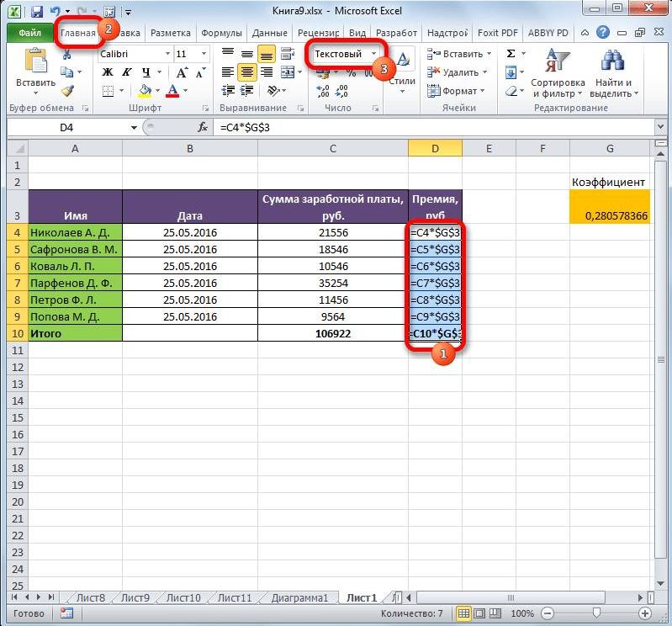The width and height of the screenshot is (672, 626).
Task: Switch to the Главная tab
Action: coord(78,33)
